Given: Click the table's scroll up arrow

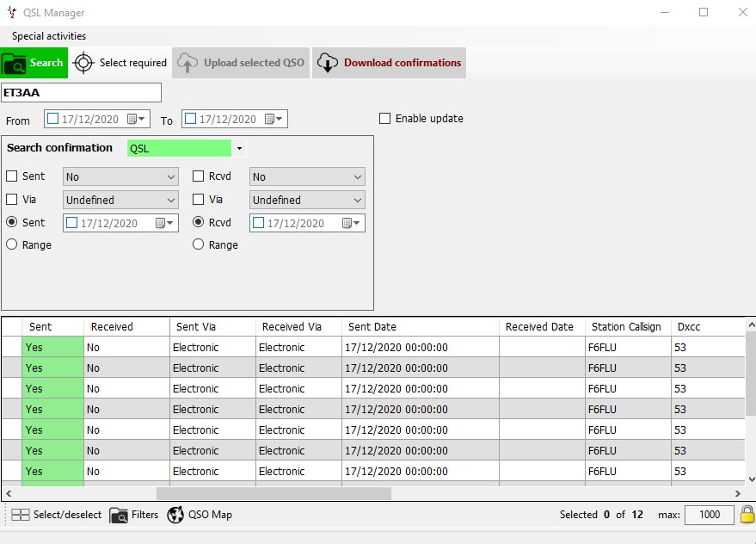Looking at the screenshot, I should tap(751, 325).
